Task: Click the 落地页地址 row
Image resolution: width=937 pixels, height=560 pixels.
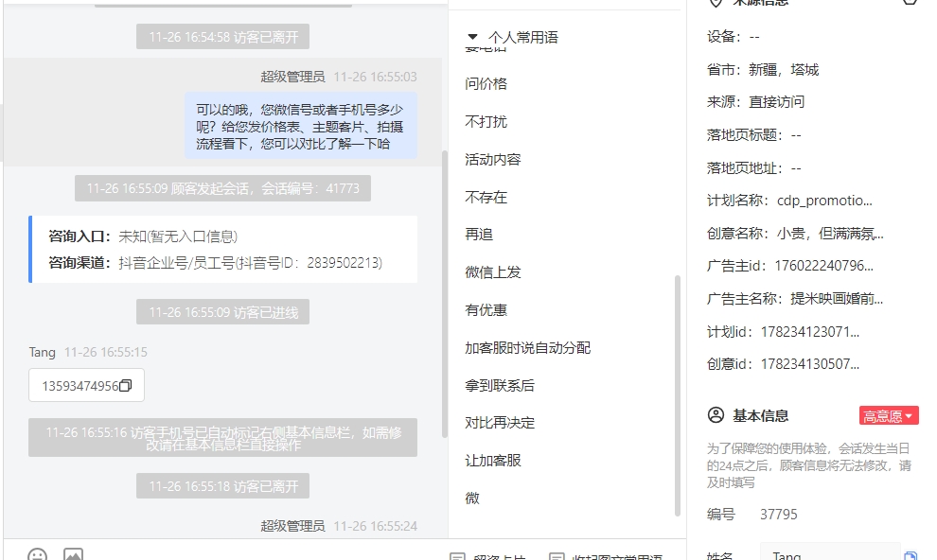Action: (754, 168)
